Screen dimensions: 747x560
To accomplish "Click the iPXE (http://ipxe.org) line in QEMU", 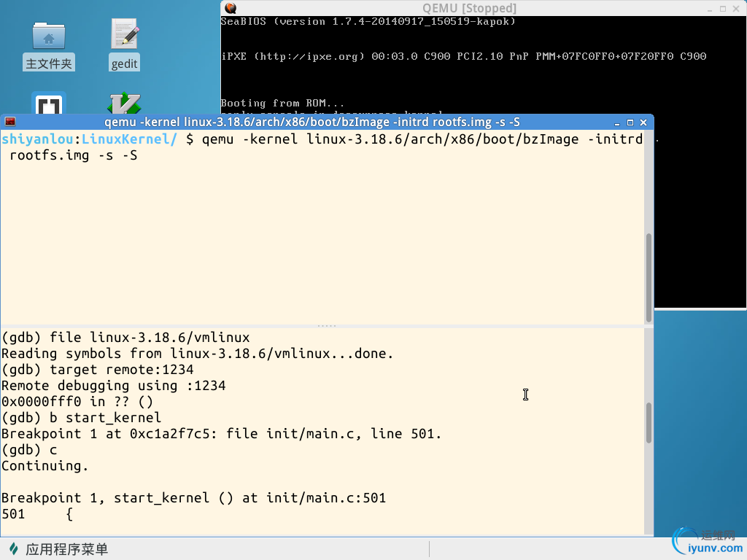I will pos(463,56).
